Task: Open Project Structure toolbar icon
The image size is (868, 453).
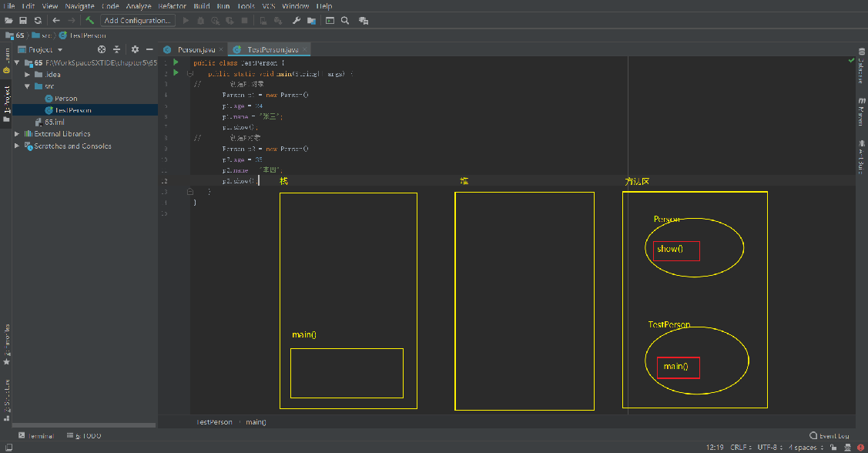Action: click(x=312, y=21)
